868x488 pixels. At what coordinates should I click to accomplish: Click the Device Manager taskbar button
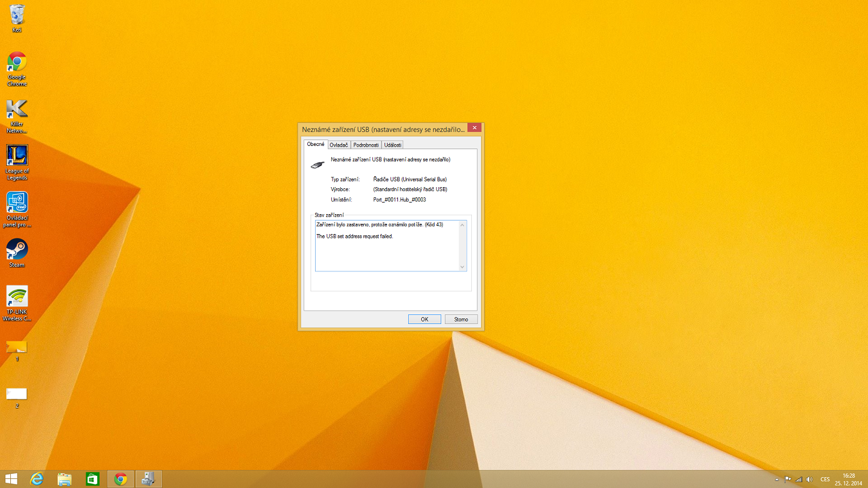tap(149, 479)
